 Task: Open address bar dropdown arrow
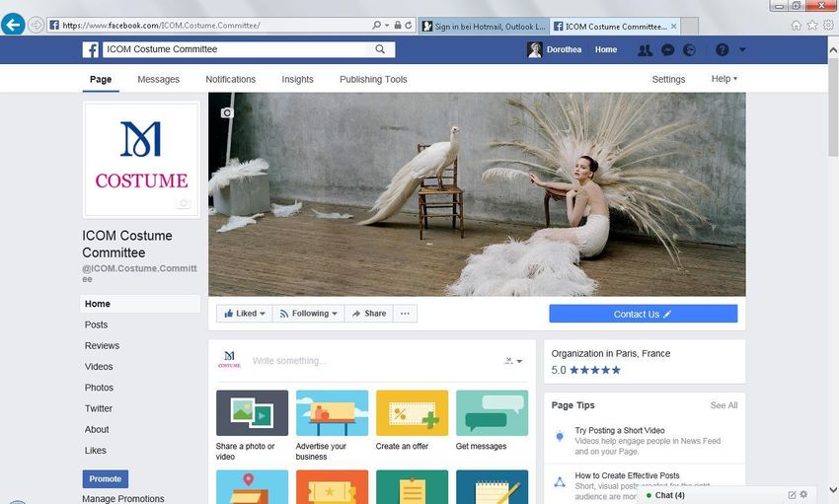click(x=387, y=25)
